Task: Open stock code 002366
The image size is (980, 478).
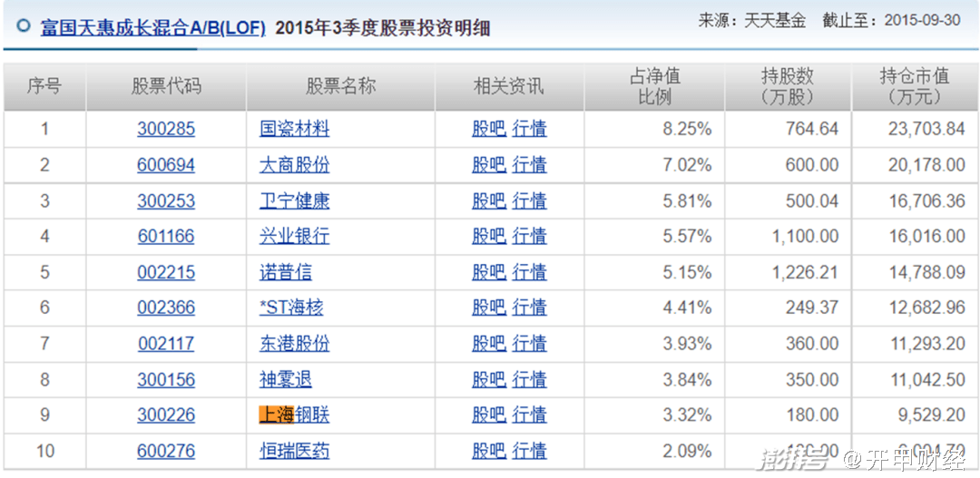Action: (x=166, y=307)
